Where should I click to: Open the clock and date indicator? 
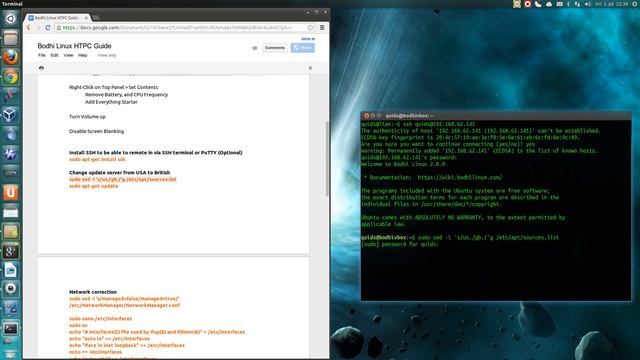[611, 4]
